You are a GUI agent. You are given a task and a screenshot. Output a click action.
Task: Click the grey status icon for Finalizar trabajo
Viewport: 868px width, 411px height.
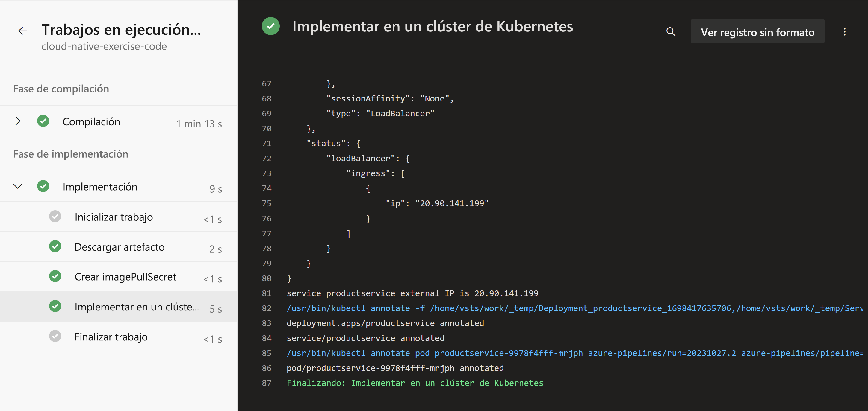coord(55,336)
